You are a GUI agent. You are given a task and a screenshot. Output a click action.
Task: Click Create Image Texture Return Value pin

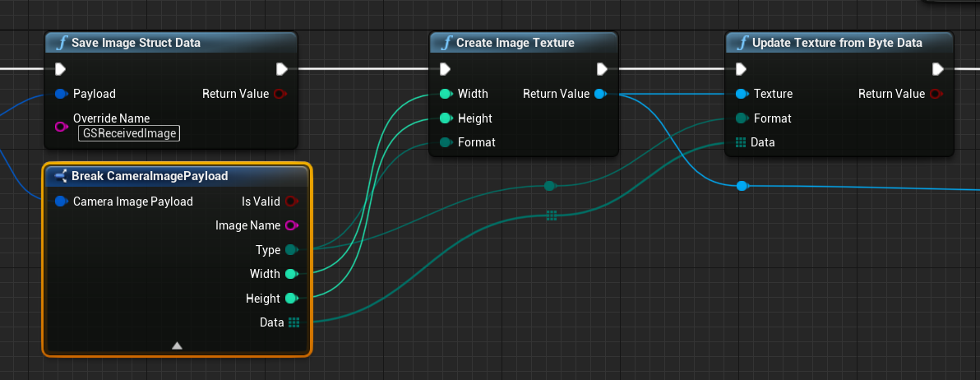(600, 94)
